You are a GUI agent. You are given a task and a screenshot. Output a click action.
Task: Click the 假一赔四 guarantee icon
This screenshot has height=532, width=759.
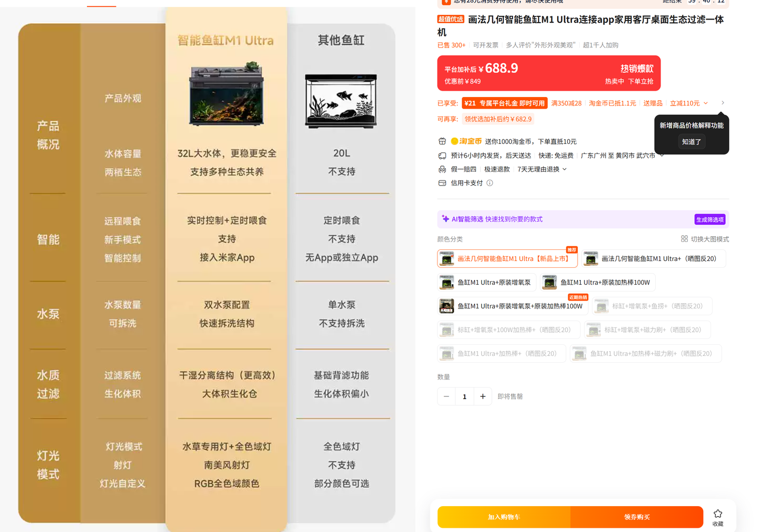(442, 169)
